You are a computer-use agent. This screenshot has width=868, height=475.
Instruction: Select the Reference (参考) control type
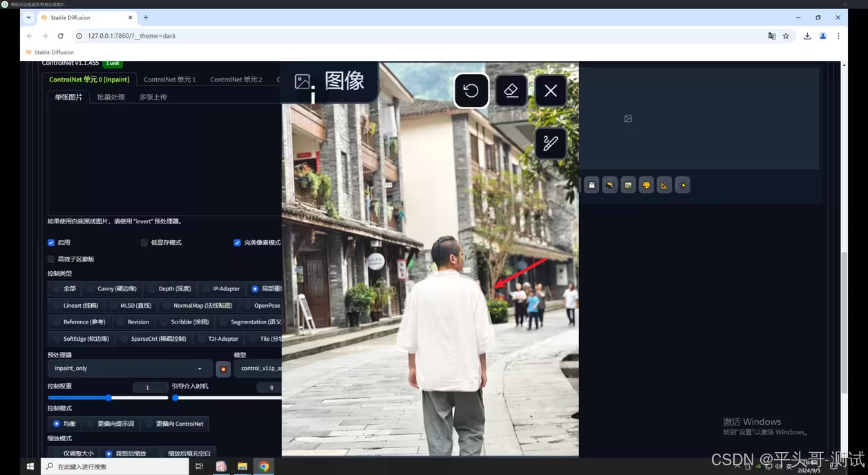click(79, 322)
